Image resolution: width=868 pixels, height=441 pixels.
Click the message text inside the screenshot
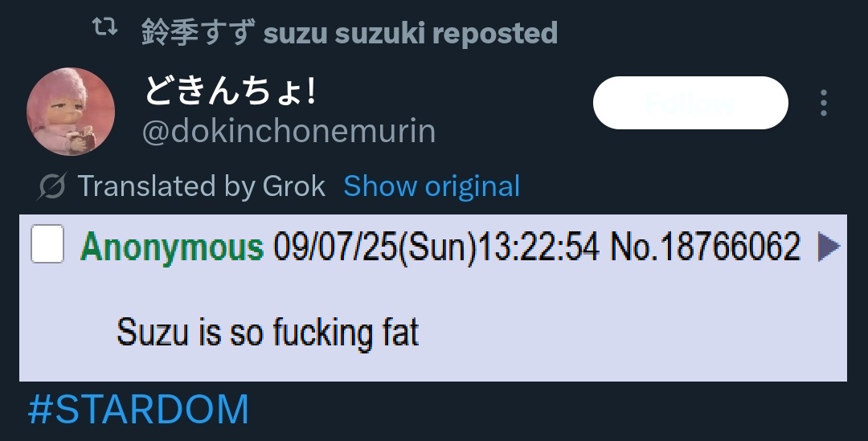268,333
